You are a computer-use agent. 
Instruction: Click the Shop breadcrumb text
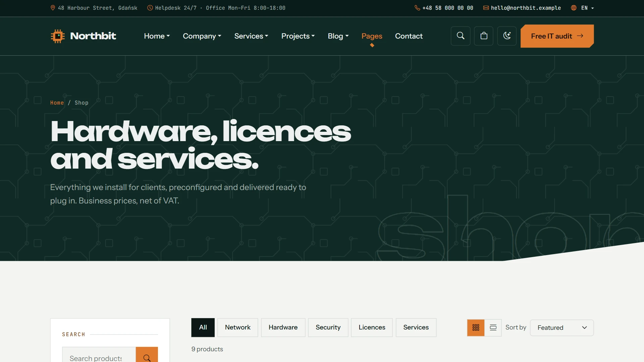pos(82,103)
